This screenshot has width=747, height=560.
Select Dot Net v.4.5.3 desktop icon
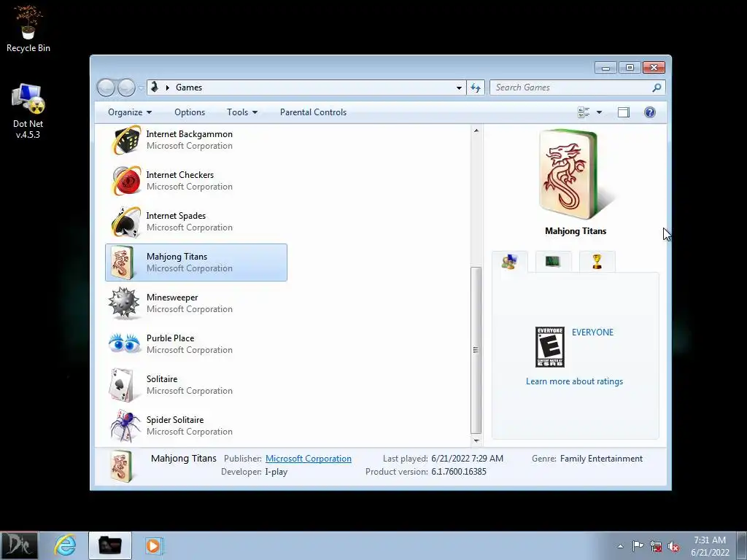click(x=28, y=112)
